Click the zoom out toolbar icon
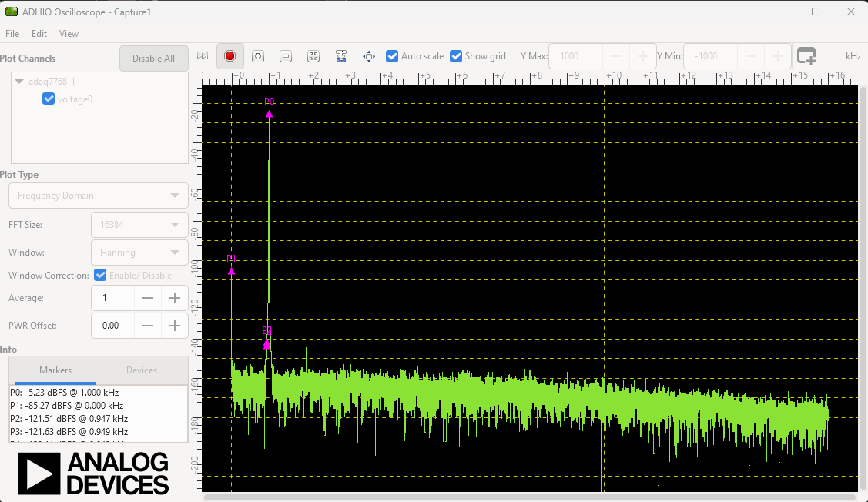 [286, 56]
